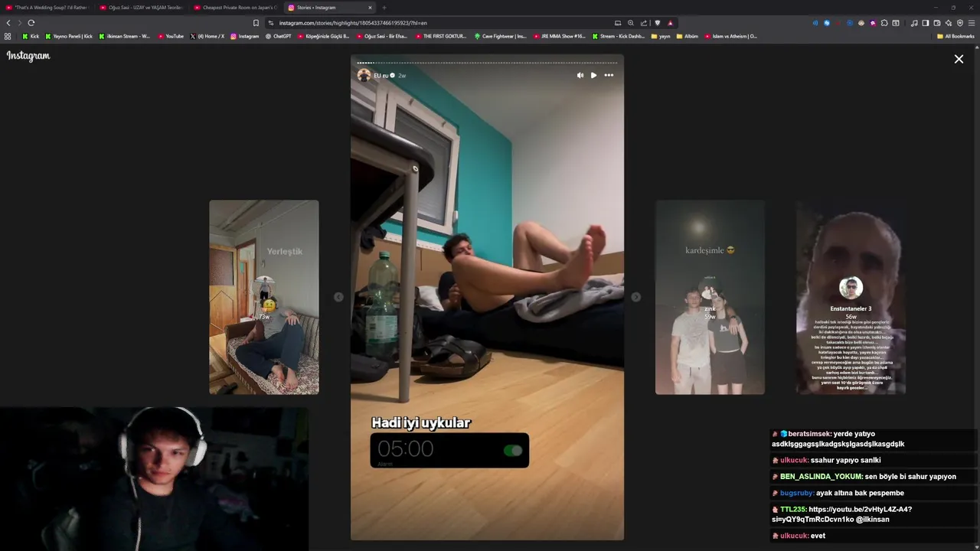This screenshot has height=551, width=980.
Task: Click the story progress bar
Action: coord(487,63)
